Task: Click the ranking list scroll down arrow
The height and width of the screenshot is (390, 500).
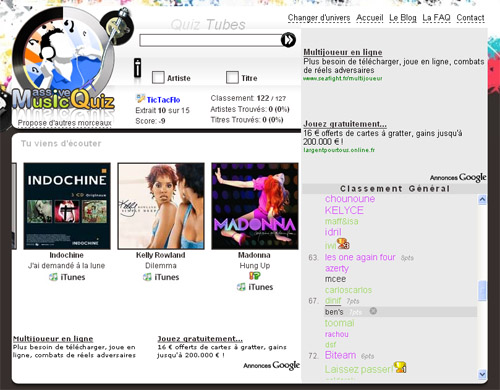Action: tap(482, 374)
